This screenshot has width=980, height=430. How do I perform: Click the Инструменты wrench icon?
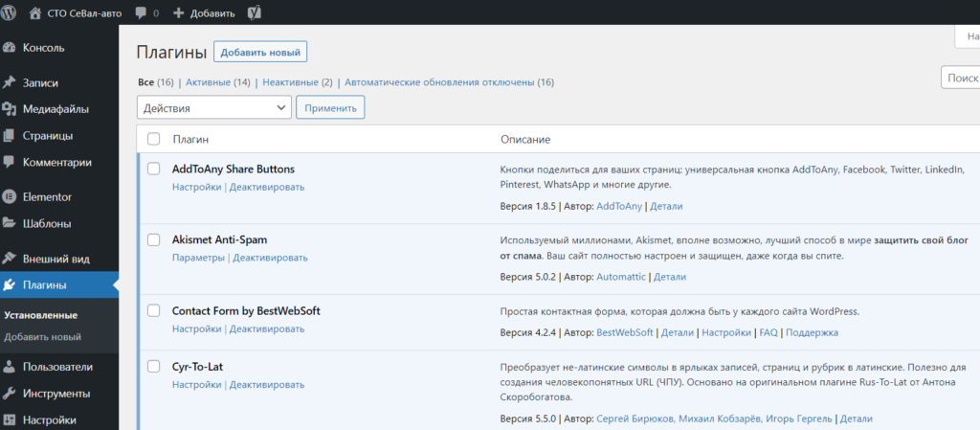9,394
